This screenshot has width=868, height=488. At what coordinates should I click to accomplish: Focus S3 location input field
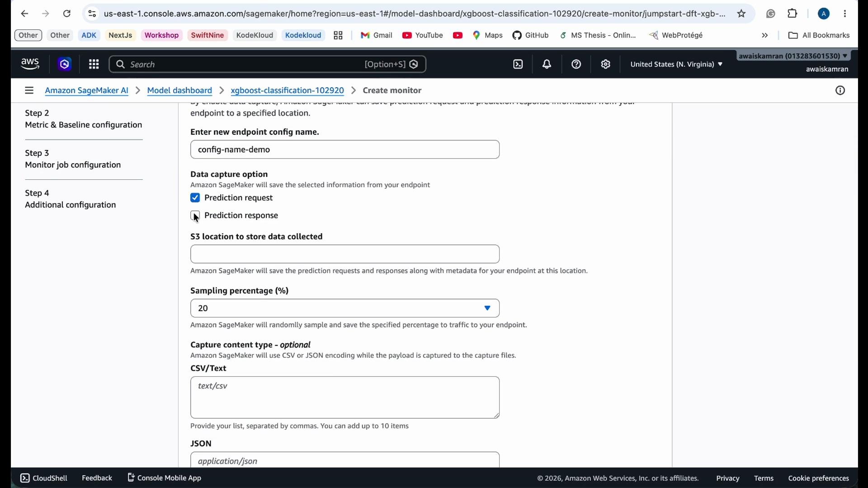pos(345,255)
